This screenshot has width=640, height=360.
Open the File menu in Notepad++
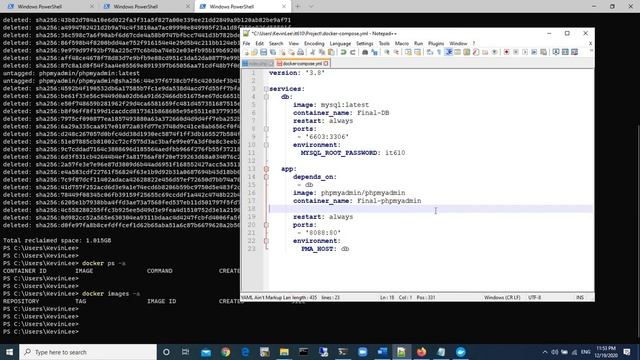pyautogui.click(x=247, y=43)
